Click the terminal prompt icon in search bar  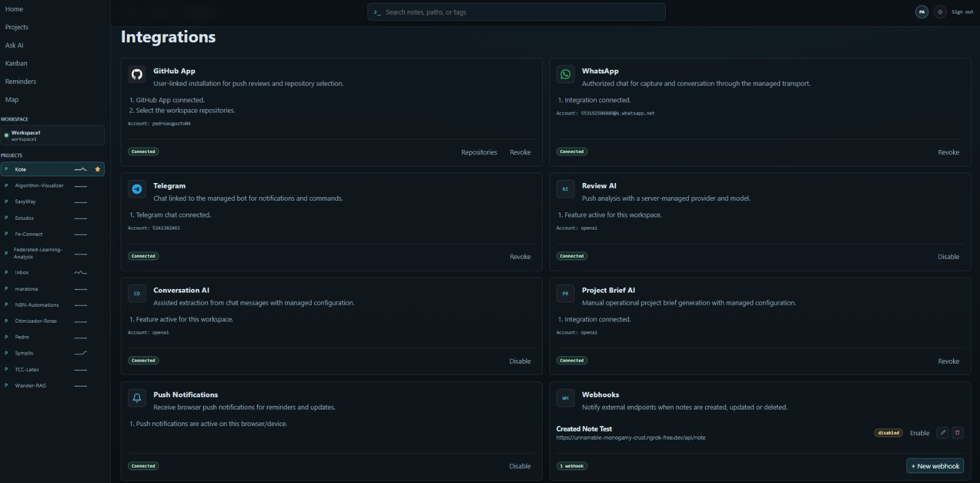pos(377,12)
